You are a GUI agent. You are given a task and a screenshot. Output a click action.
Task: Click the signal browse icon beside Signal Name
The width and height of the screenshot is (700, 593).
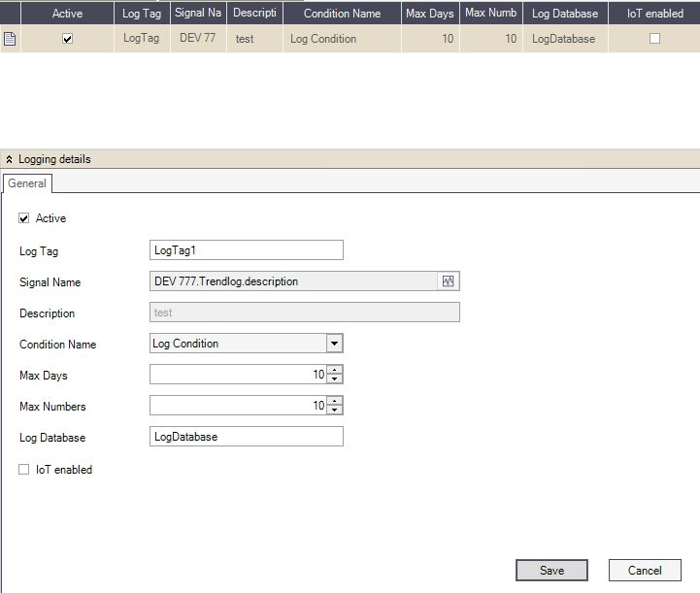[449, 281]
